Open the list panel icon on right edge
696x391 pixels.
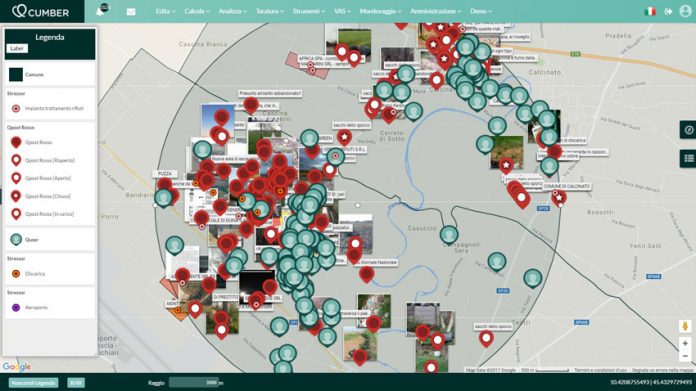click(688, 158)
